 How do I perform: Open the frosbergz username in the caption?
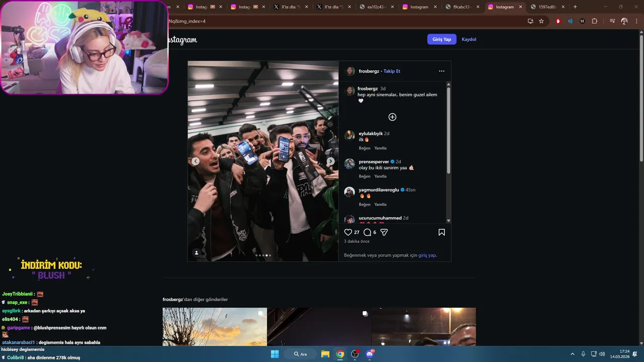pos(368,88)
